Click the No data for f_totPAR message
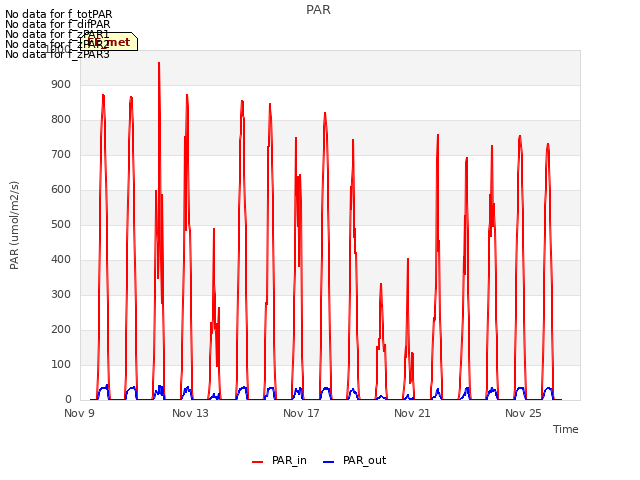 pos(59,14)
